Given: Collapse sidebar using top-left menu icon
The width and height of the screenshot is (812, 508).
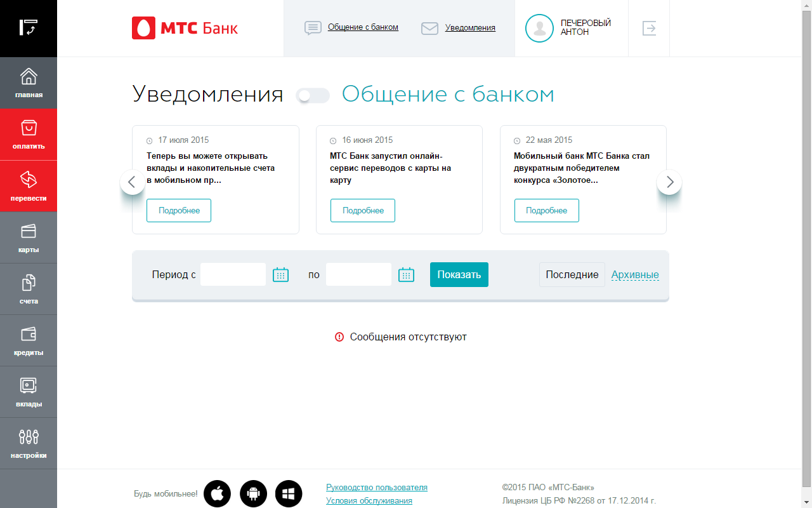Looking at the screenshot, I should (x=29, y=27).
